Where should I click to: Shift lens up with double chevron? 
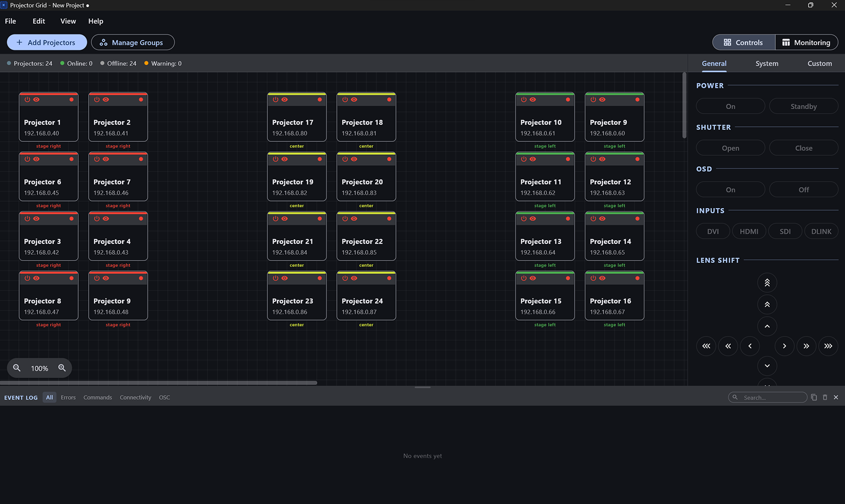pos(767,304)
